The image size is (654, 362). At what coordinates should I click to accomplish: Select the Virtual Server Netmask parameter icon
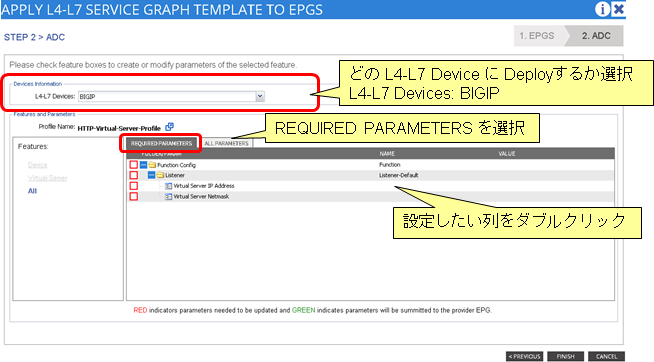coord(169,196)
